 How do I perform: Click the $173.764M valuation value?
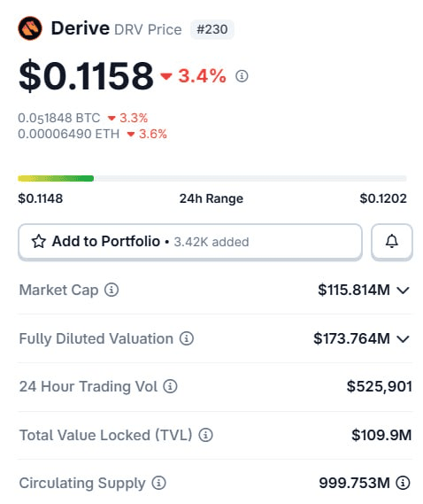coord(351,338)
